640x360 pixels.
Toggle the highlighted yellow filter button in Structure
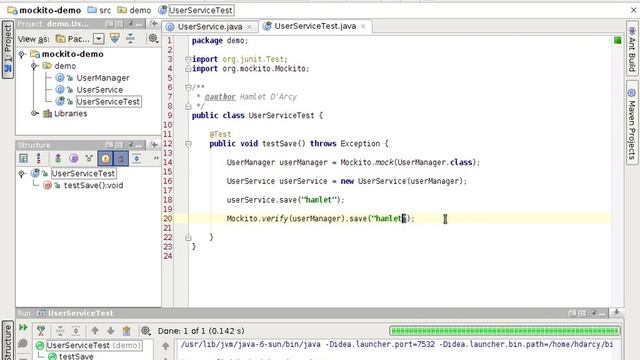tap(105, 159)
